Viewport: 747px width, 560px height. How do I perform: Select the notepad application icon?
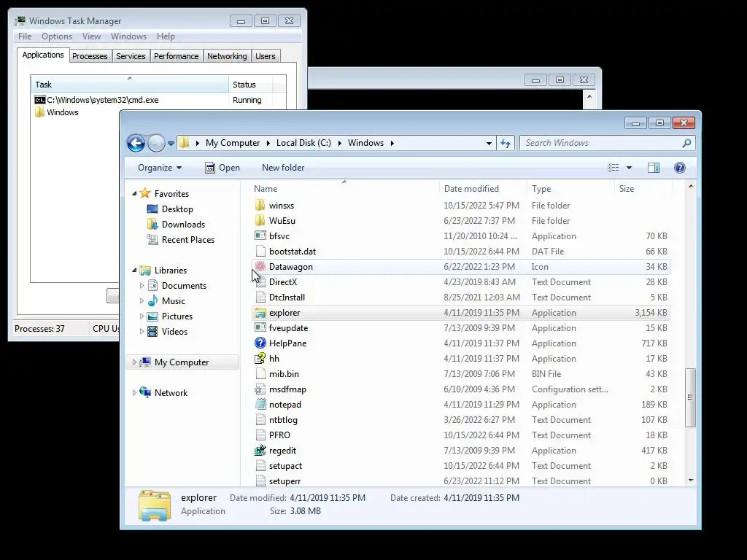click(260, 404)
